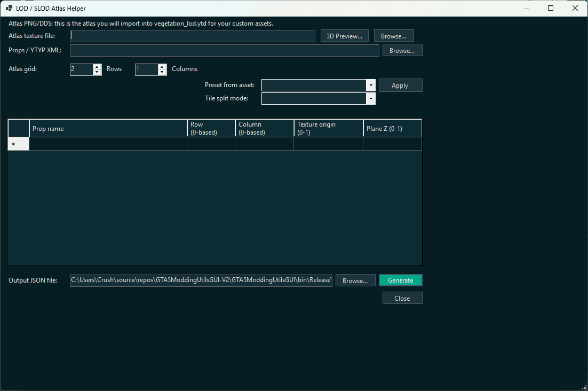The image size is (588, 391).
Task: Close the Atlas Helper dialog via Close button
Action: coord(402,298)
